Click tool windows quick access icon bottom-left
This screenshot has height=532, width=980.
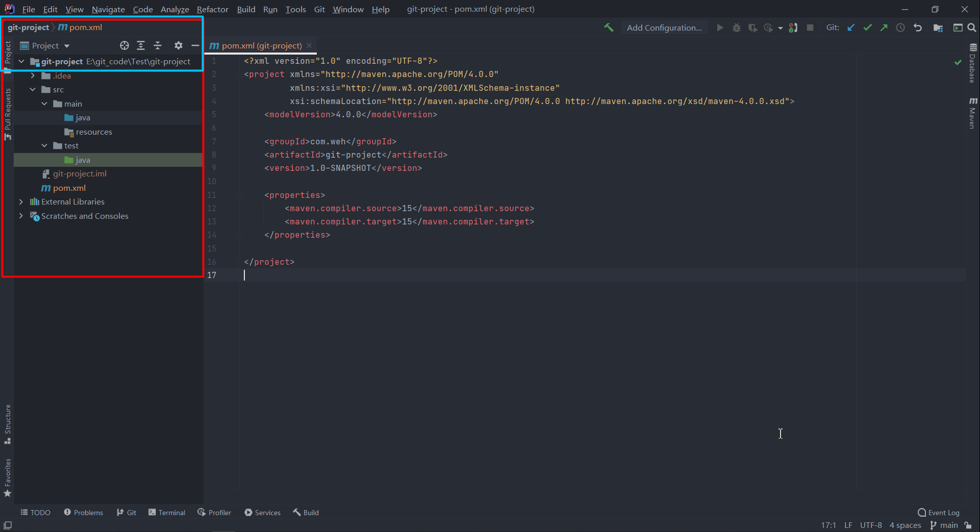[8, 525]
